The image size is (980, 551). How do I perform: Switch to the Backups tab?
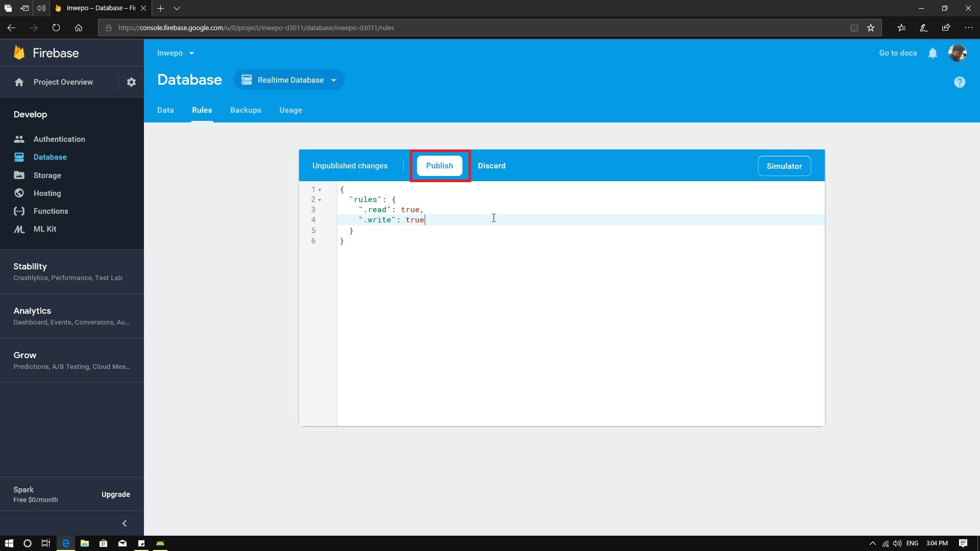[x=246, y=110]
